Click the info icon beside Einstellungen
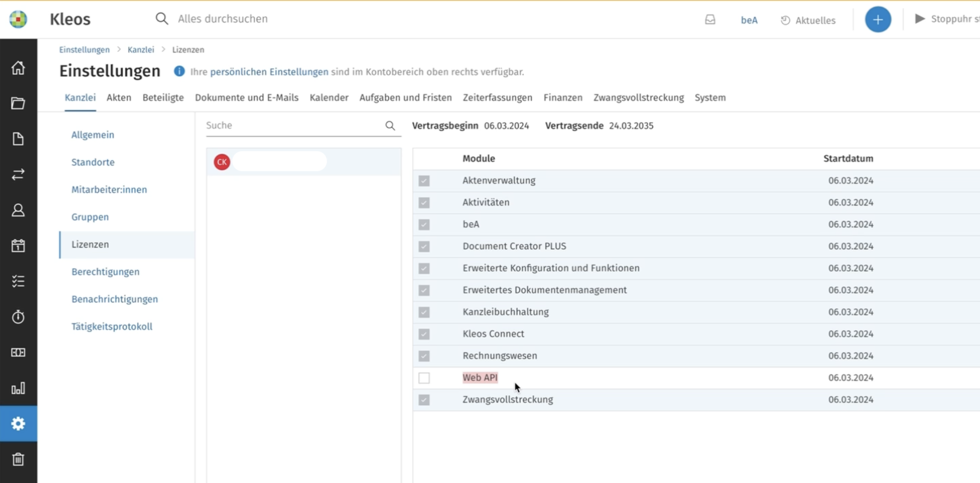Image resolution: width=980 pixels, height=483 pixels. pos(179,72)
